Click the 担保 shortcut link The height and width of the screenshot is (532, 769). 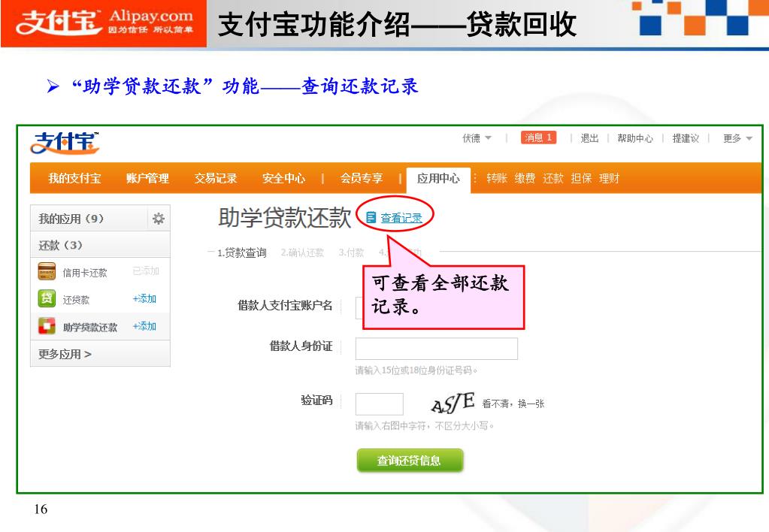click(x=581, y=179)
